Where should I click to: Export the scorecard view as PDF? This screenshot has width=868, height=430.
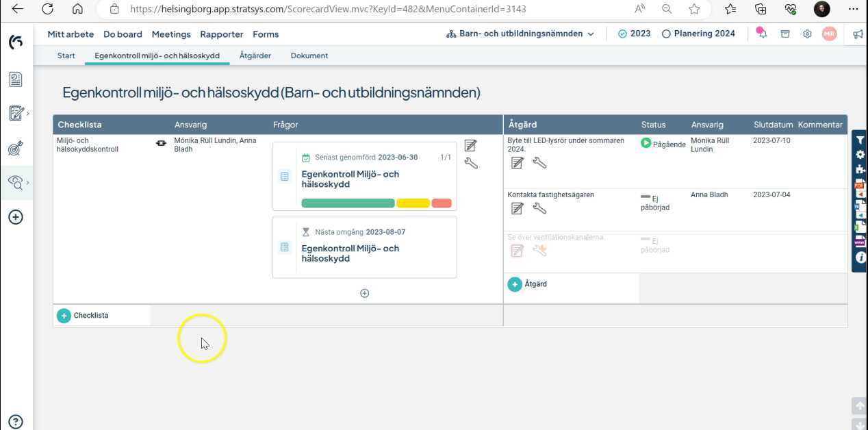(x=859, y=184)
